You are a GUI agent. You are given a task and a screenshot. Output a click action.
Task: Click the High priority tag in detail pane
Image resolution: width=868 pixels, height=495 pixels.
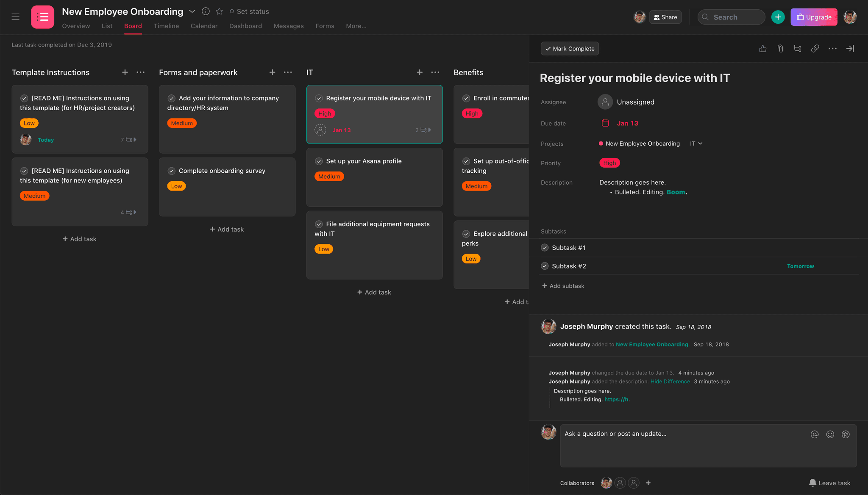[609, 163]
